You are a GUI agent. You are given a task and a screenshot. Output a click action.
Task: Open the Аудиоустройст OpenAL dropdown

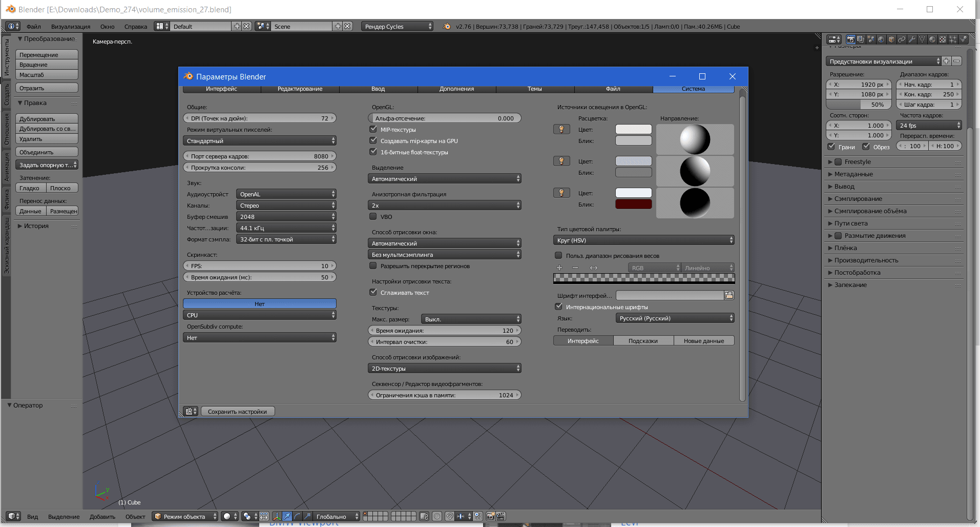point(286,194)
